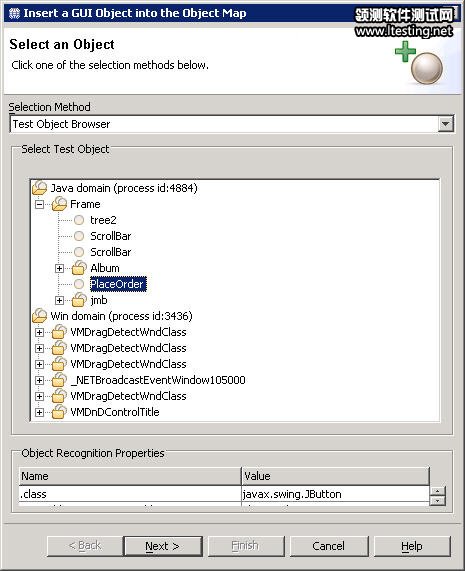Click the VMDnDControlTitle folder icon
Viewport: 465px width, 571px height.
(x=59, y=412)
